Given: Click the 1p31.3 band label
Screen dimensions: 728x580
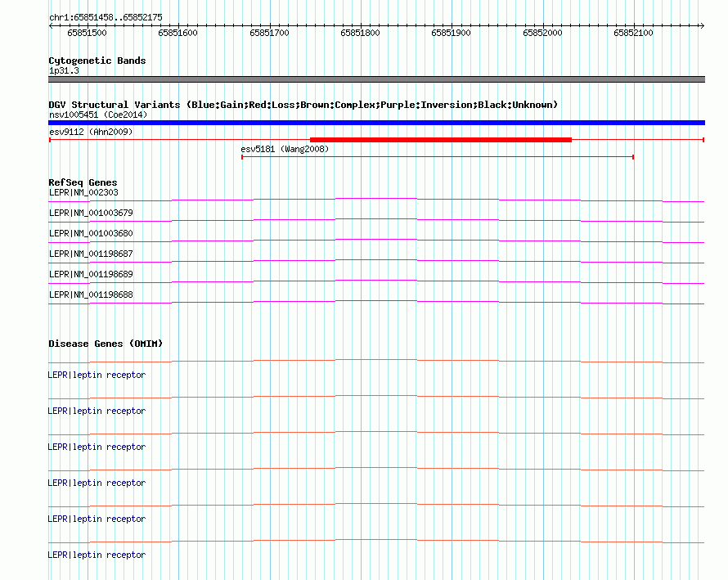Looking at the screenshot, I should [x=64, y=70].
